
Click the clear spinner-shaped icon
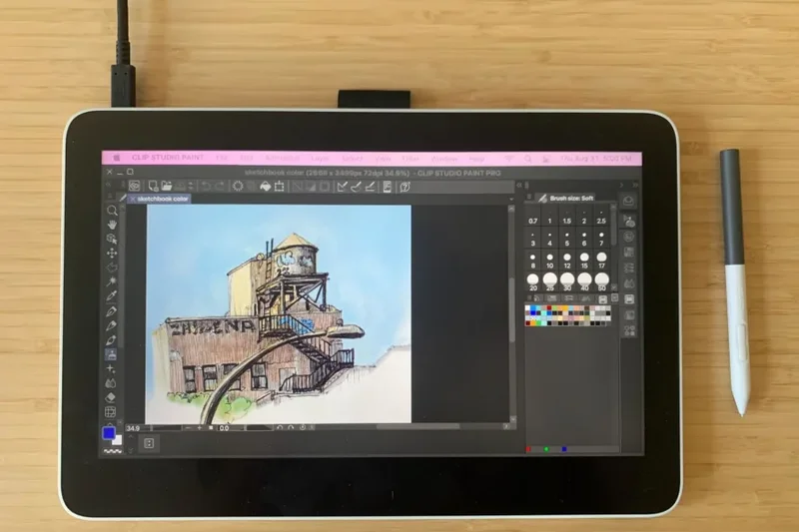point(238,187)
